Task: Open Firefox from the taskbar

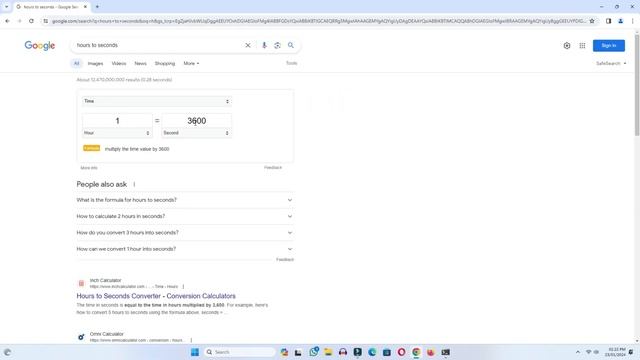Action: pos(431,352)
